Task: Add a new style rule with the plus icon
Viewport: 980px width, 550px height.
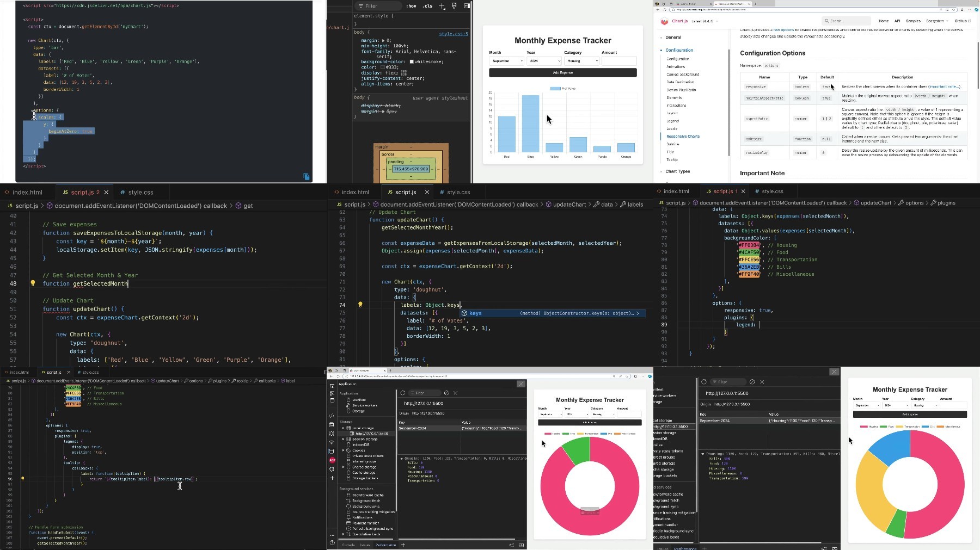Action: pyautogui.click(x=442, y=6)
